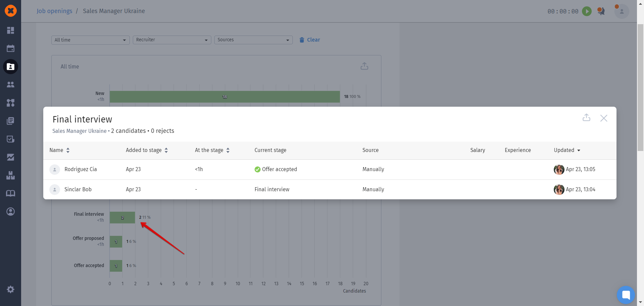The width and height of the screenshot is (644, 306).
Task: Open the blocks icon in sidebar
Action: pos(11,175)
